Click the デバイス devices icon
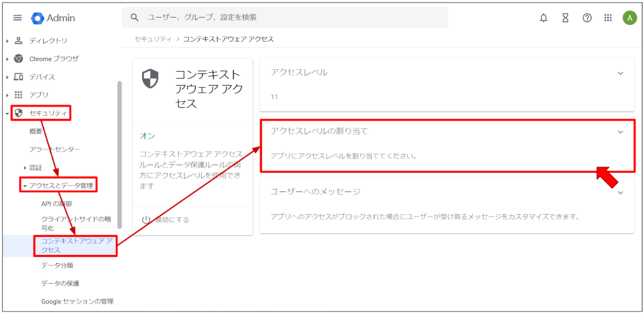This screenshot has width=644, height=314. (x=19, y=77)
